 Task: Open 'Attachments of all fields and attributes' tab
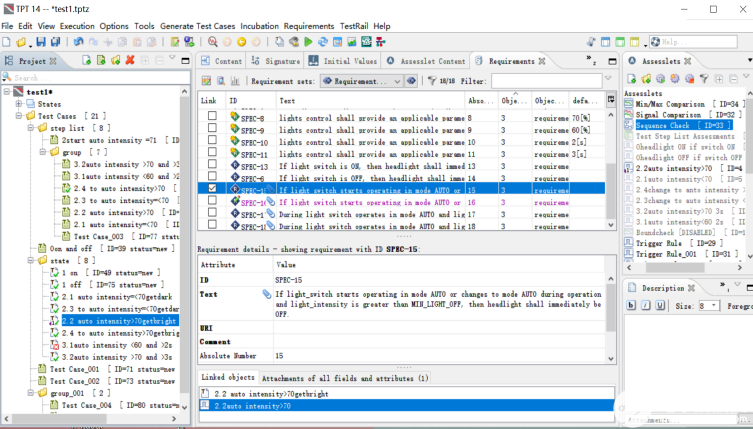click(346, 378)
